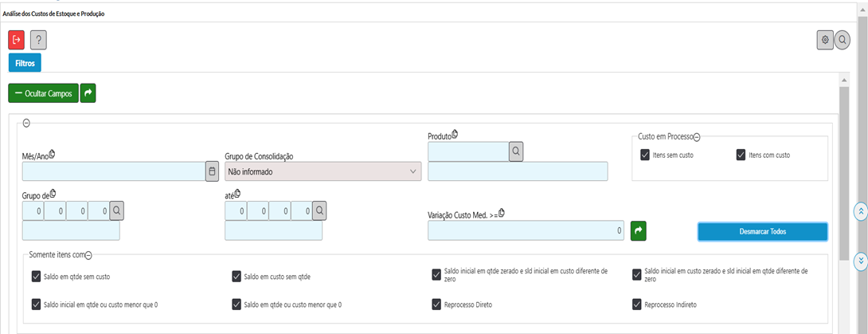Image resolution: width=868 pixels, height=334 pixels.
Task: Click the Grupo de lookup magnifier icon
Action: click(x=117, y=210)
